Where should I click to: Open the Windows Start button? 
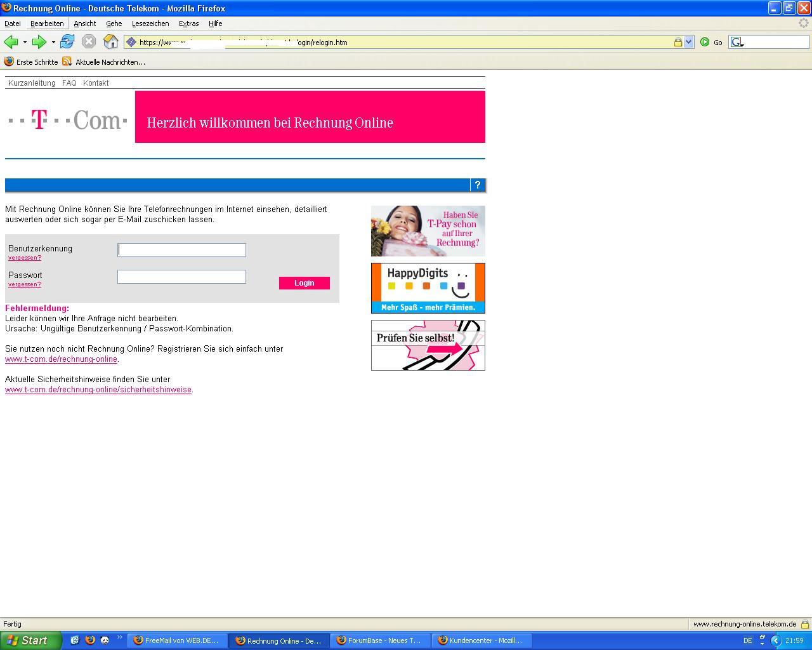(x=31, y=640)
